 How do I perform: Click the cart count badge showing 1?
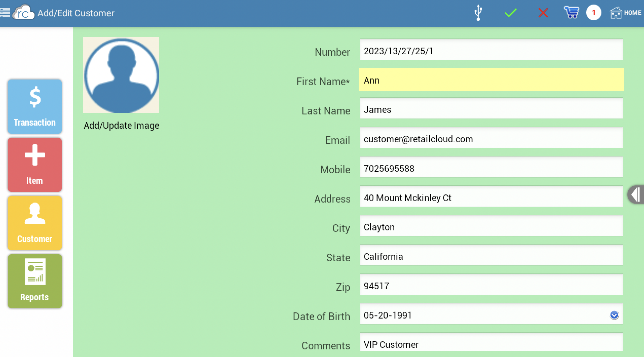[x=594, y=13]
